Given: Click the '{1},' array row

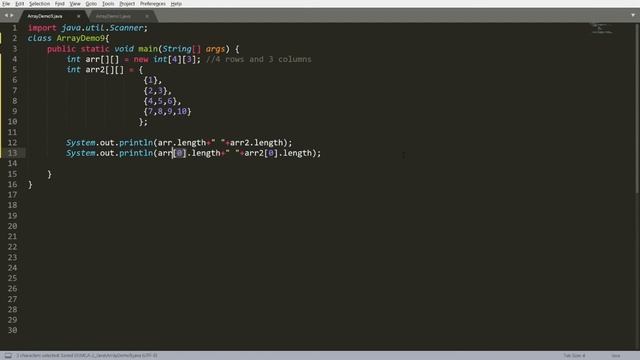Looking at the screenshot, I should [x=153, y=80].
